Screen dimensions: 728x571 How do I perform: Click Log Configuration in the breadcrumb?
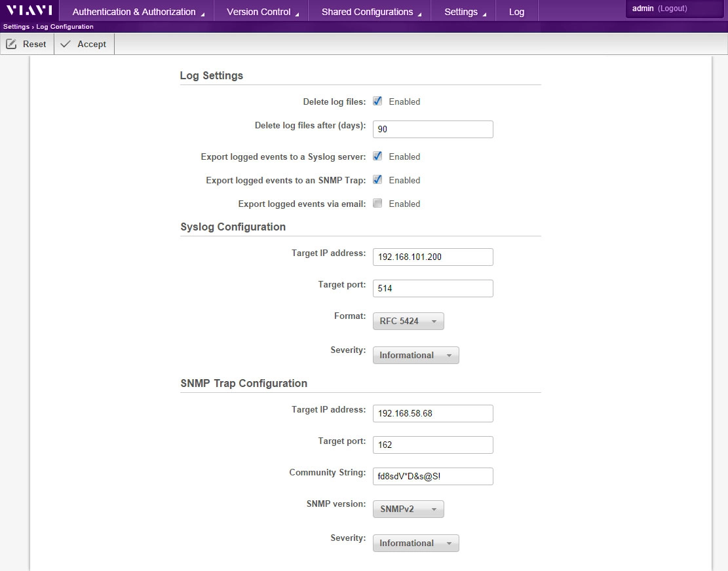[64, 26]
